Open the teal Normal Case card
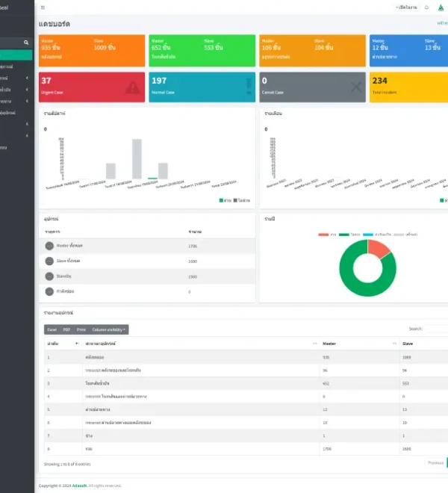The image size is (448, 493). coord(202,87)
